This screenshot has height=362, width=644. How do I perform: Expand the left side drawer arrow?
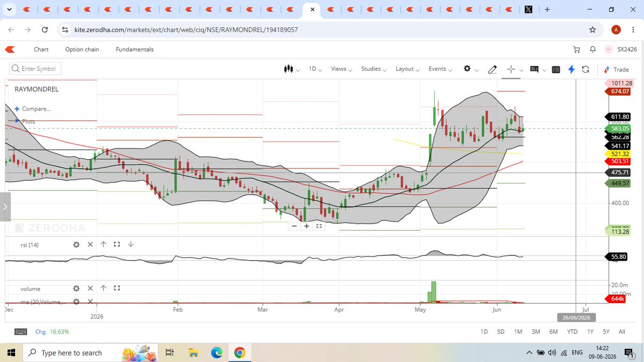tap(5, 206)
